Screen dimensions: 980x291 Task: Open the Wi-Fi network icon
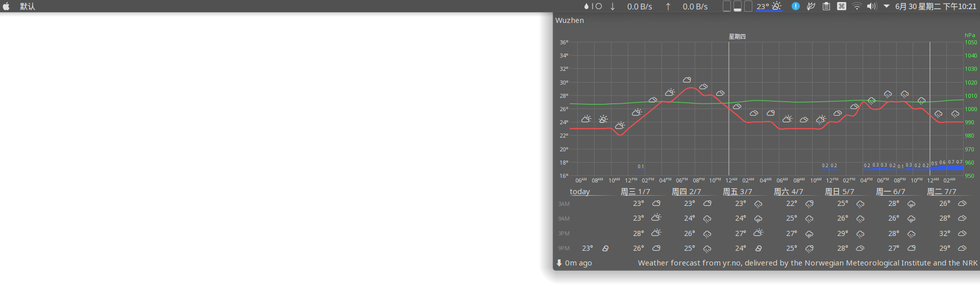point(857,6)
